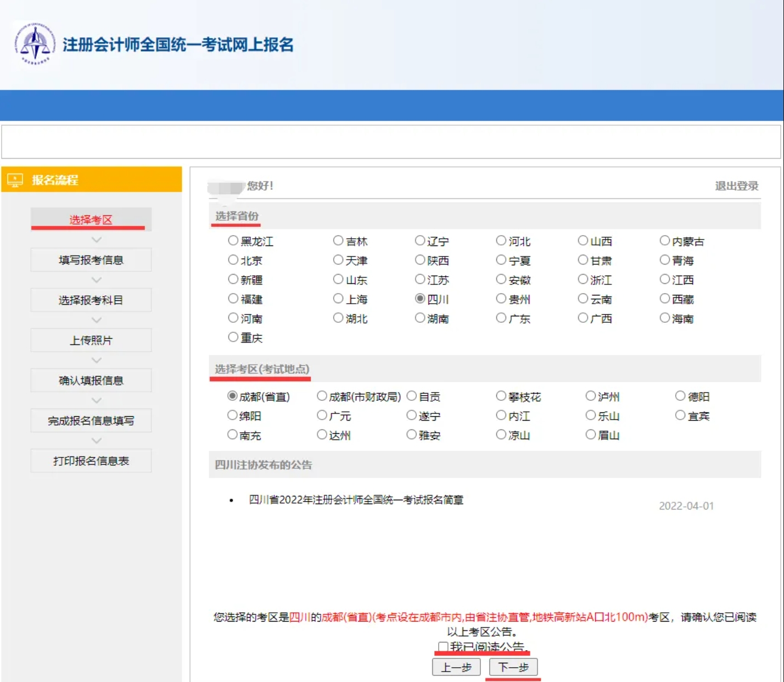The width and height of the screenshot is (784, 682).
Task: Choose 成都(市财政局) exam area
Action: click(x=322, y=395)
